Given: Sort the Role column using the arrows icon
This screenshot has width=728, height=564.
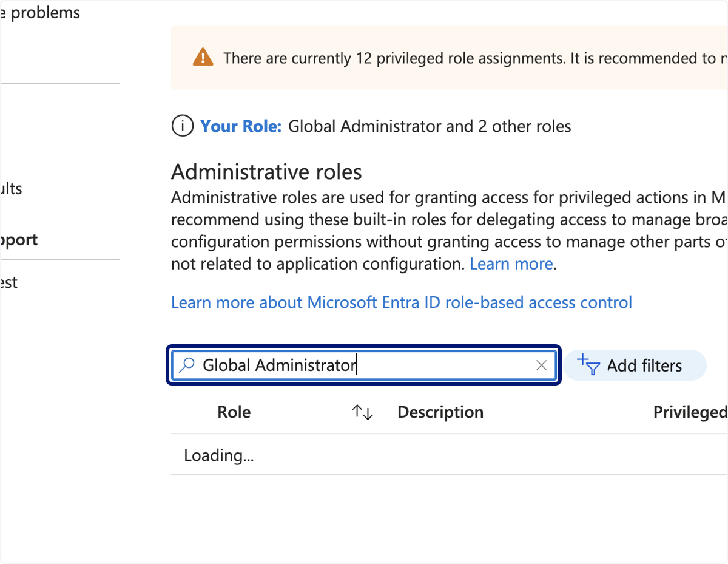Looking at the screenshot, I should tap(362, 412).
